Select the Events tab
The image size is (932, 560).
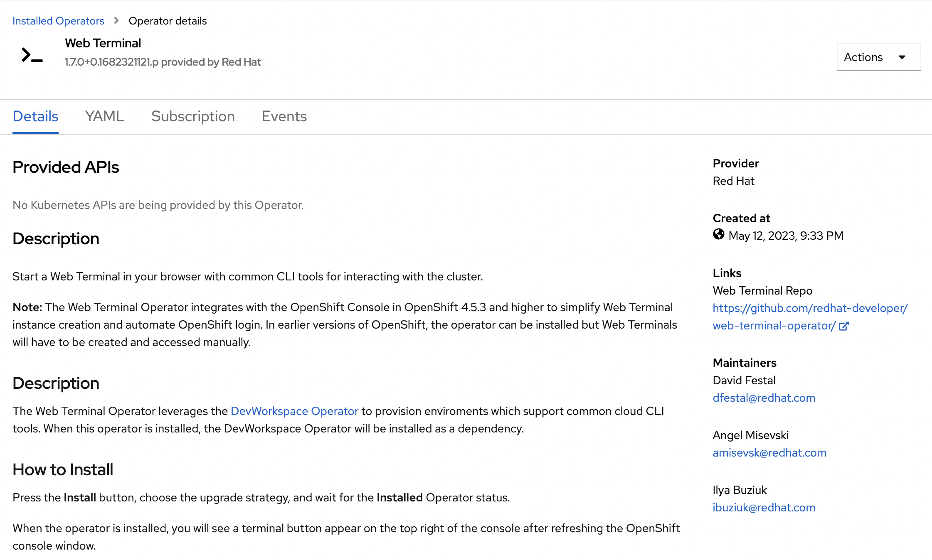(x=284, y=116)
